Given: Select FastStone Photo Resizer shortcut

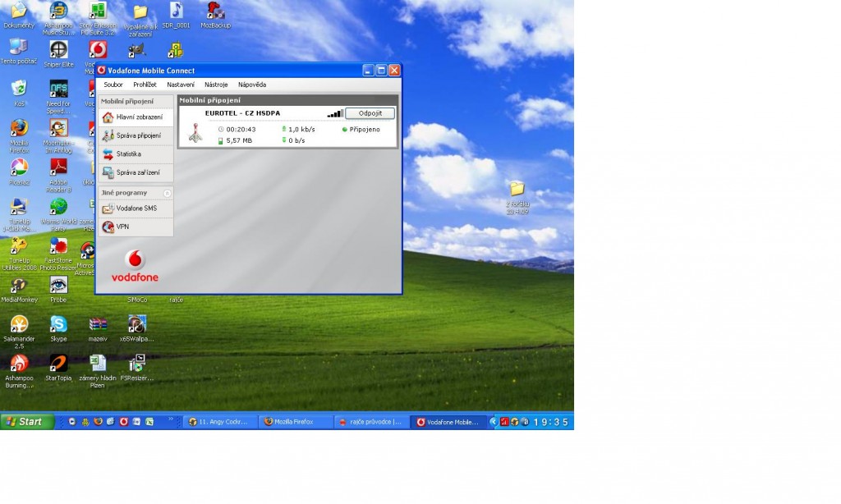Looking at the screenshot, I should [58, 254].
